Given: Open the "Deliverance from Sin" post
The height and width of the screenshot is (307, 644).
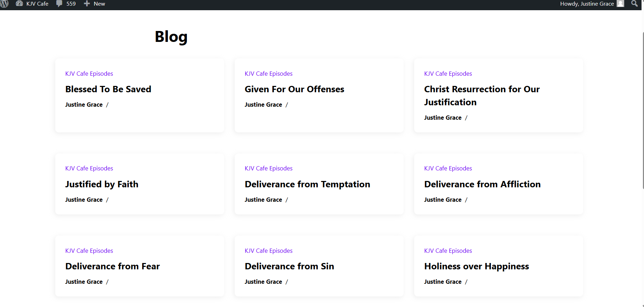Looking at the screenshot, I should 289,266.
